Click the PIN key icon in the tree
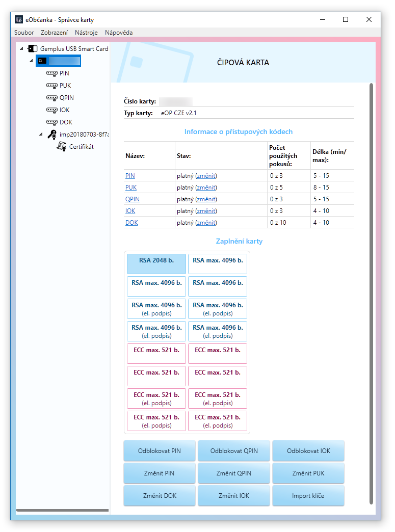Image resolution: width=395 pixels, height=532 pixels. pos(52,73)
